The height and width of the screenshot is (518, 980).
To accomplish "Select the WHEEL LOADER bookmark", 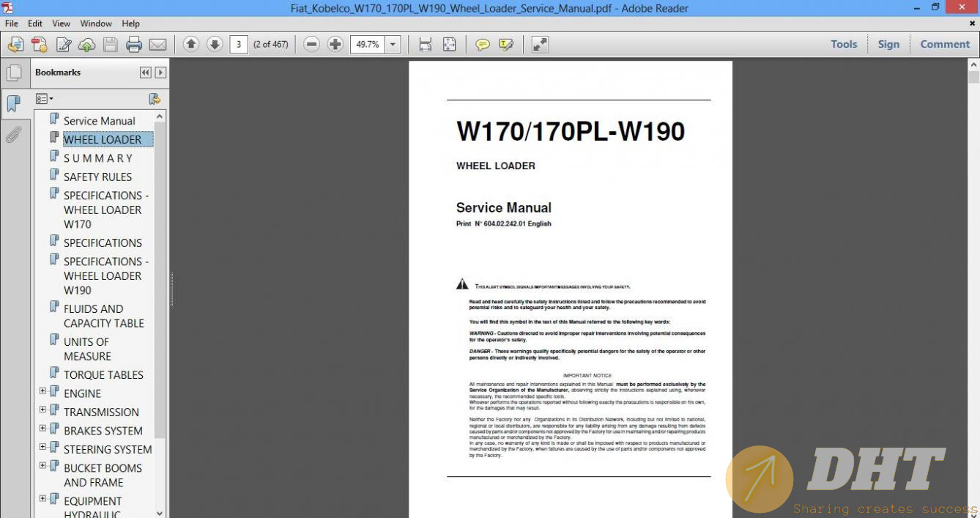I will (103, 139).
